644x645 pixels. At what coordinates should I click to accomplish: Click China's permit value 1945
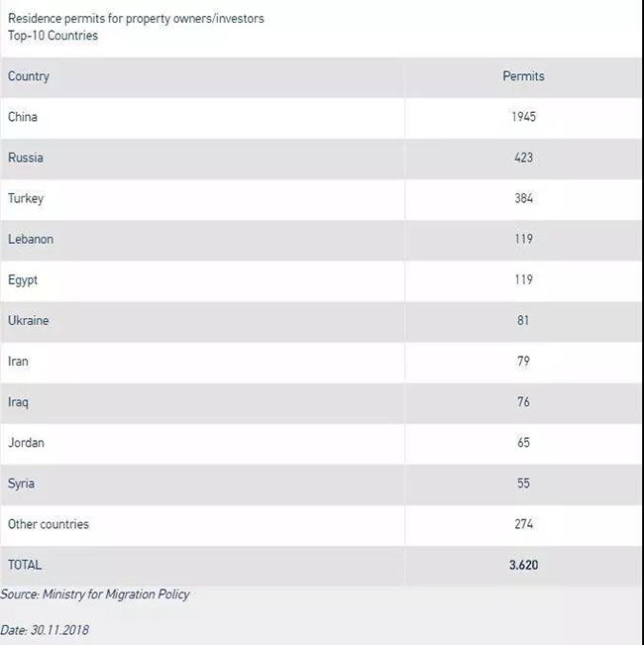tap(523, 117)
